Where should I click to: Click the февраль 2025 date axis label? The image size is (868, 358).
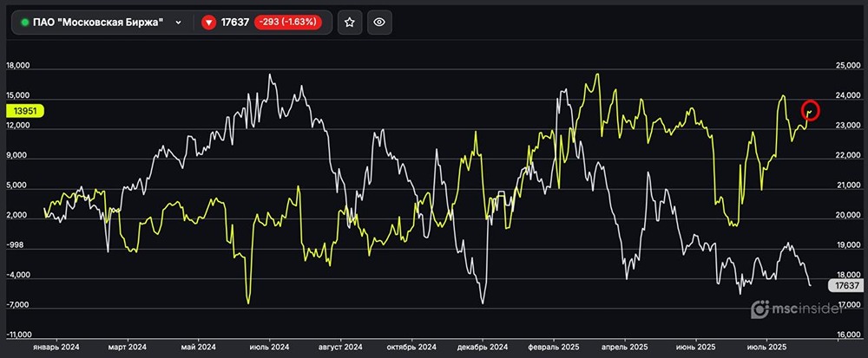point(554,348)
